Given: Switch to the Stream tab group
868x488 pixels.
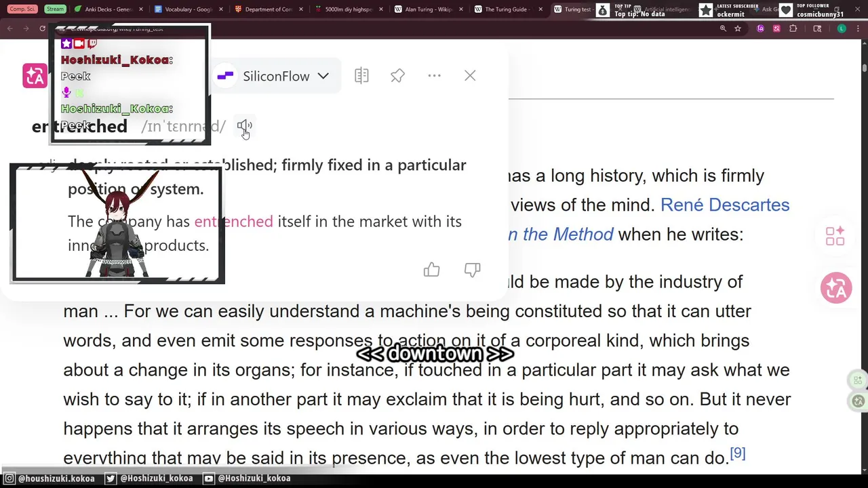Looking at the screenshot, I should click(x=55, y=9).
